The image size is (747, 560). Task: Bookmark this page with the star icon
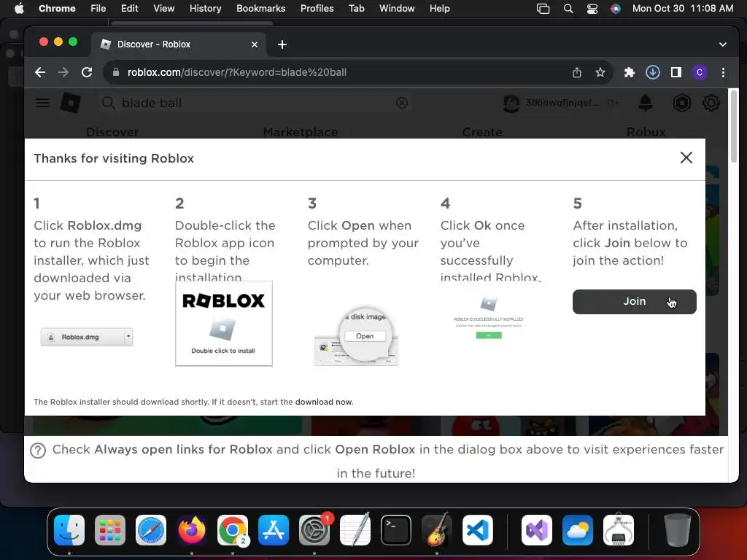(x=600, y=72)
